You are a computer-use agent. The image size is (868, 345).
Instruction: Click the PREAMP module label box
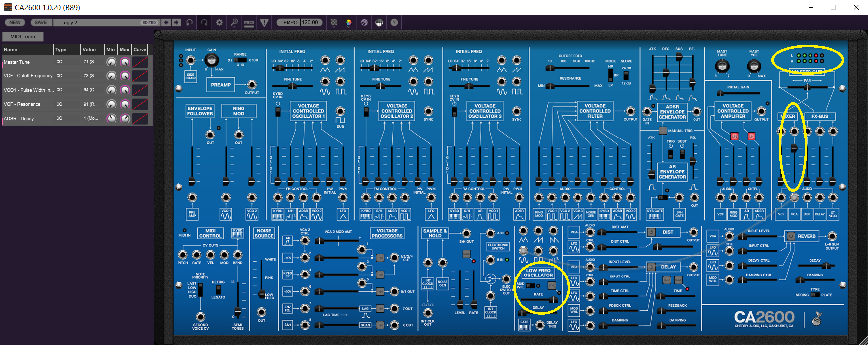pos(221,85)
